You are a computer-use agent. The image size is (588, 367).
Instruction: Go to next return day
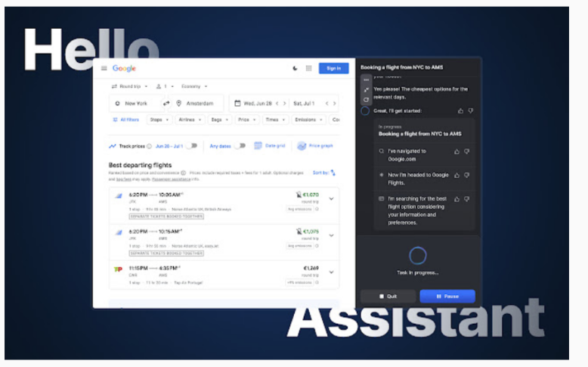(x=335, y=104)
